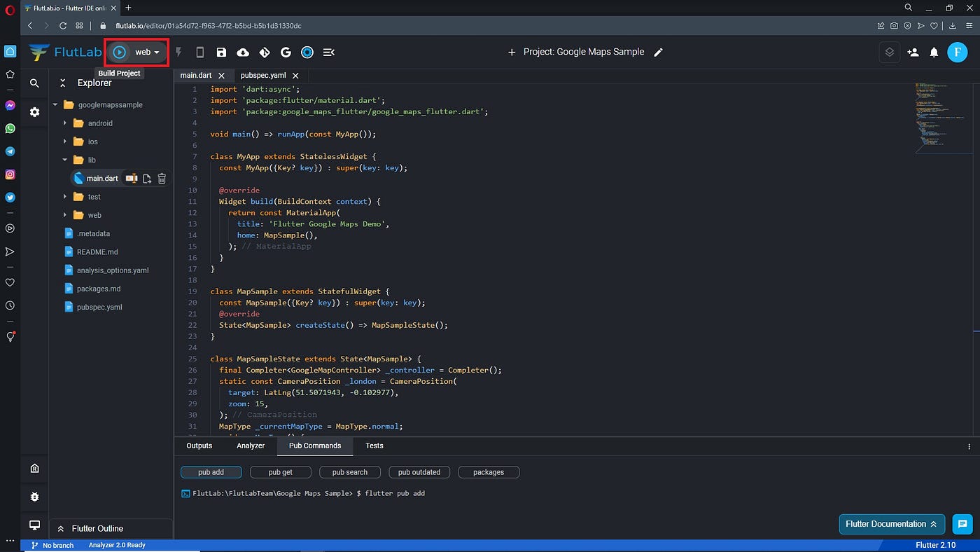Open the user profile avatar F
Viewport: 980px width, 552px height.
[957, 52]
